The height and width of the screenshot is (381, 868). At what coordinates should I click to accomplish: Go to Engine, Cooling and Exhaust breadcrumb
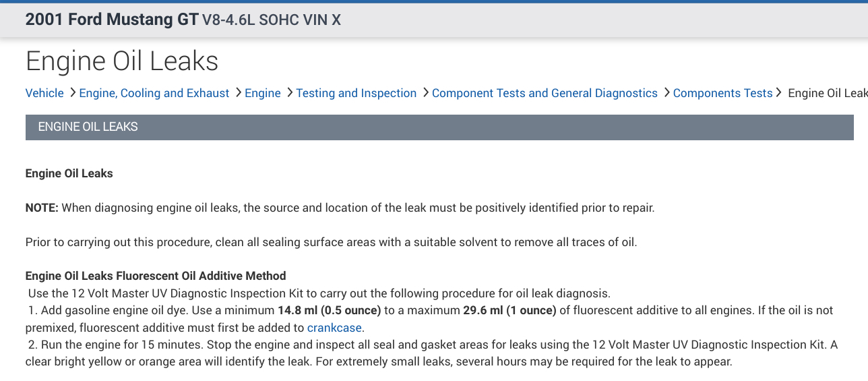[154, 93]
